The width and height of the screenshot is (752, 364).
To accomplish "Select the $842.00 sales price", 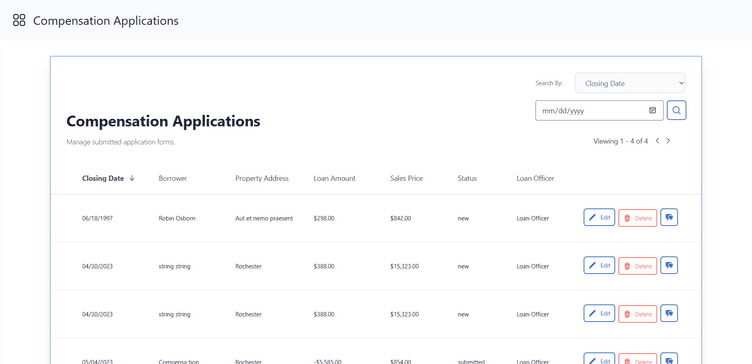I will coord(400,218).
